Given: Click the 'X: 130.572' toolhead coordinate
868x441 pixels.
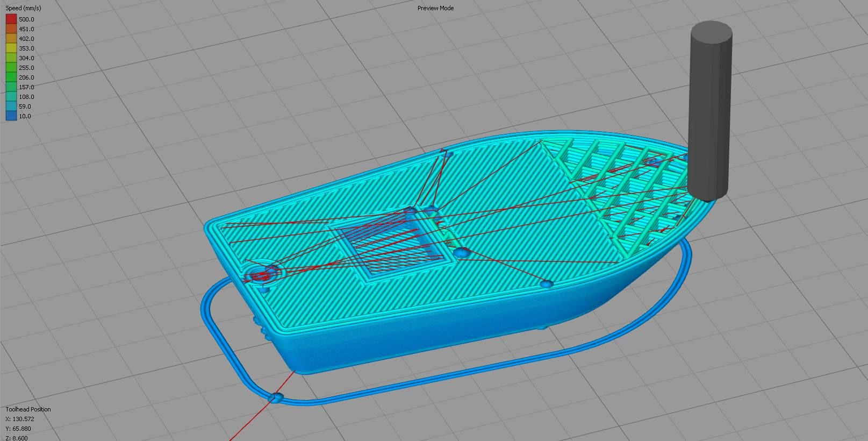Looking at the screenshot, I should click(20, 419).
